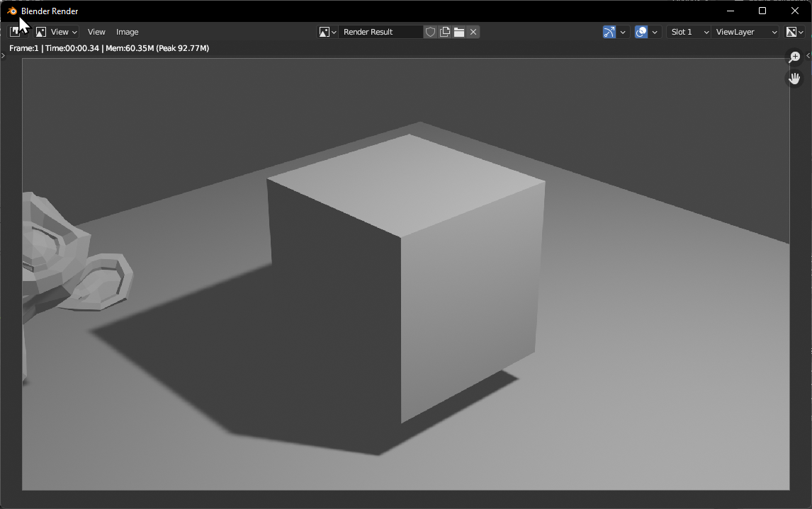
Task: Expand the right sidebar arrow
Action: tap(808, 55)
